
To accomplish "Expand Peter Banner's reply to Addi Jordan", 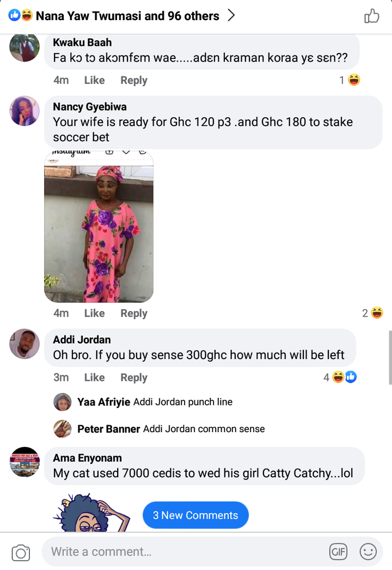I will coord(159,429).
